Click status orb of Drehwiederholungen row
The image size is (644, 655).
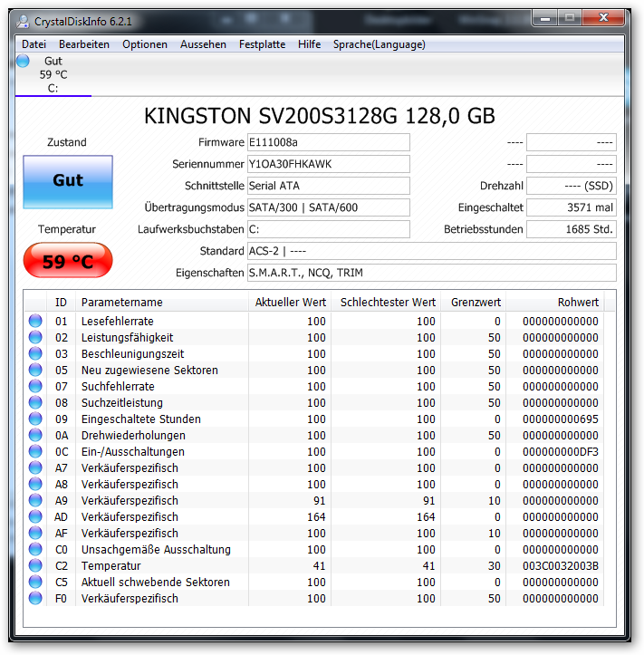click(x=35, y=435)
